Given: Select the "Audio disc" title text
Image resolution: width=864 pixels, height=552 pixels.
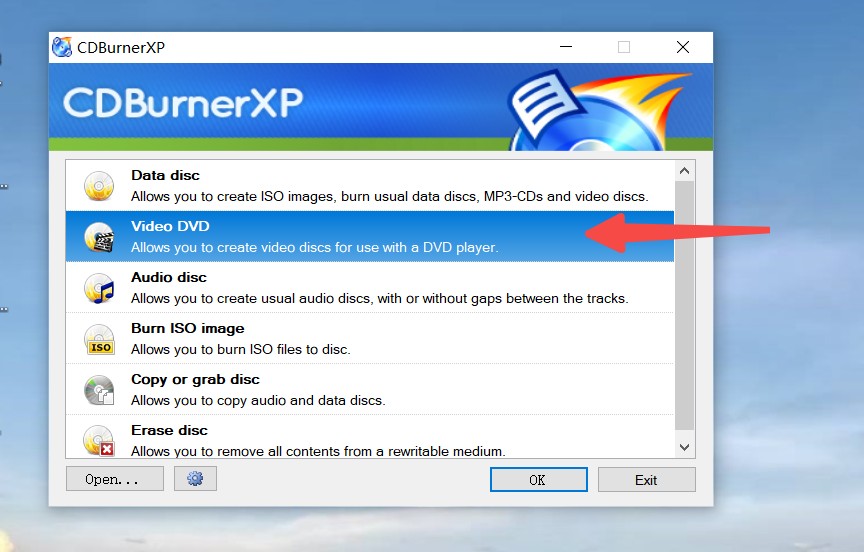Looking at the screenshot, I should tap(169, 277).
